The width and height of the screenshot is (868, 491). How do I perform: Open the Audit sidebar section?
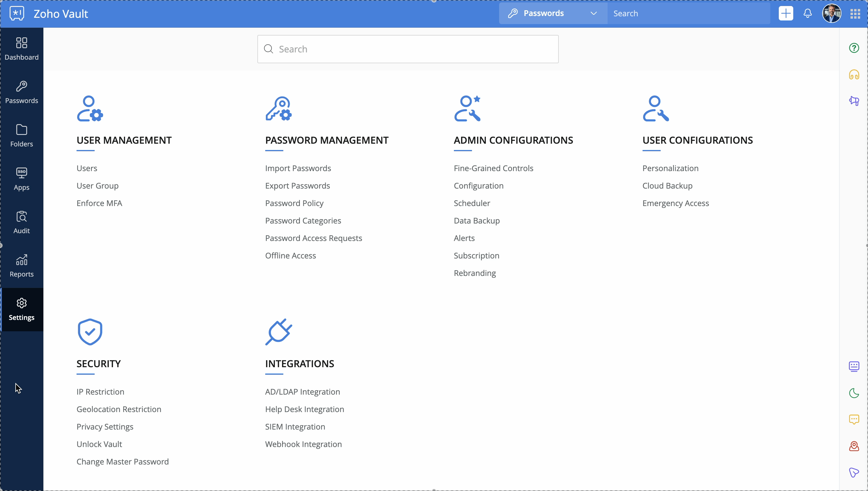pyautogui.click(x=22, y=222)
